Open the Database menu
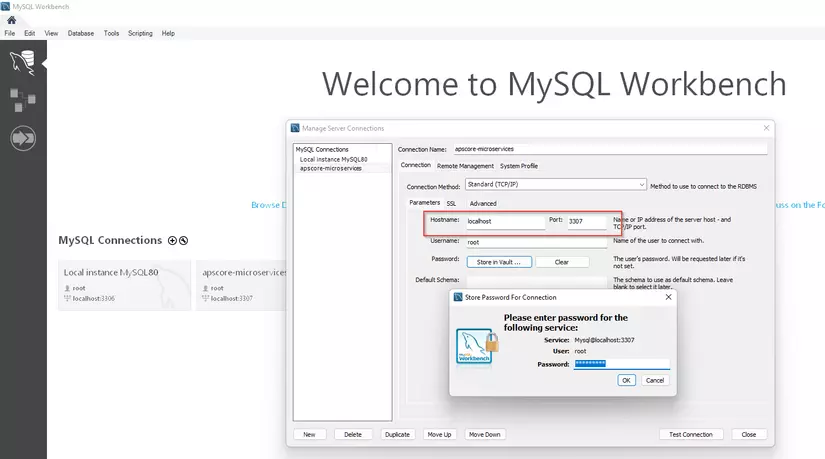 81,33
